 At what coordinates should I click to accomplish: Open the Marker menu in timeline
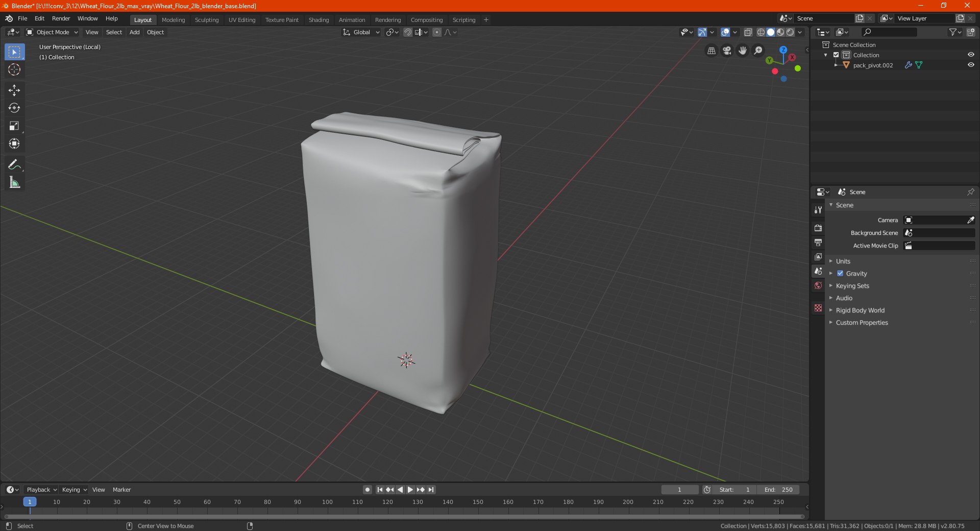[121, 490]
